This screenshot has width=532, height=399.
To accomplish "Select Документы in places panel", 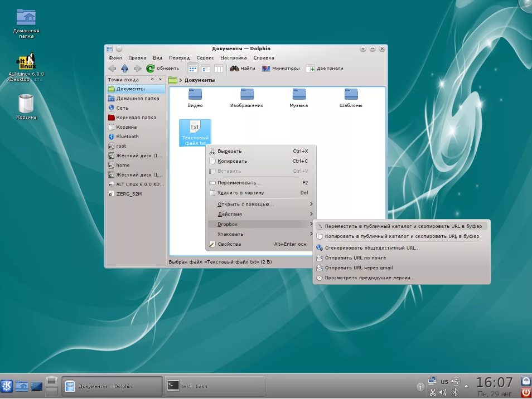I will [x=136, y=89].
